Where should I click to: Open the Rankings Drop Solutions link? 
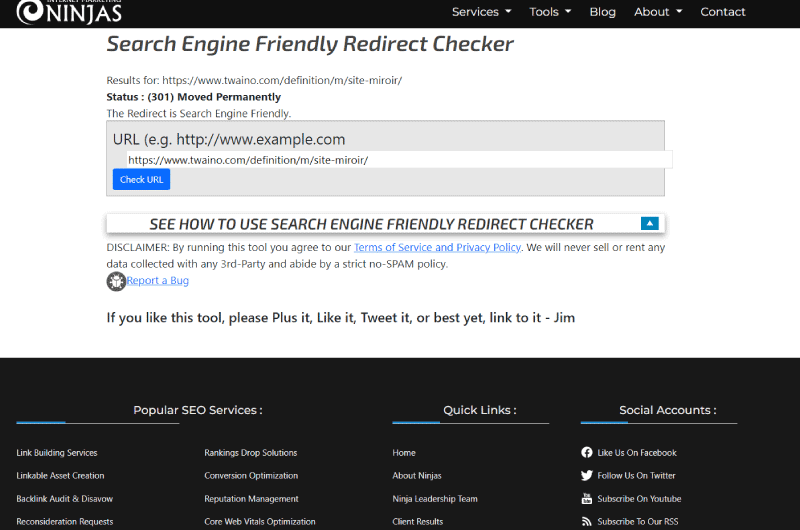pyautogui.click(x=251, y=452)
